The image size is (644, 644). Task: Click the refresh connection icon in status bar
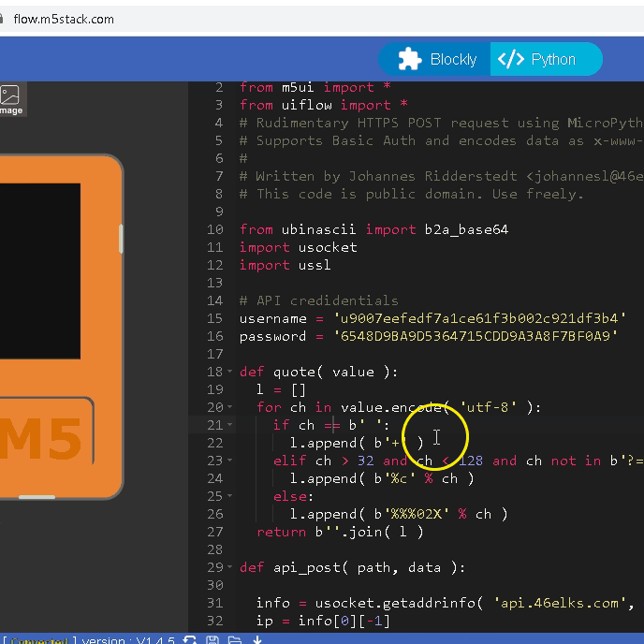point(190,640)
